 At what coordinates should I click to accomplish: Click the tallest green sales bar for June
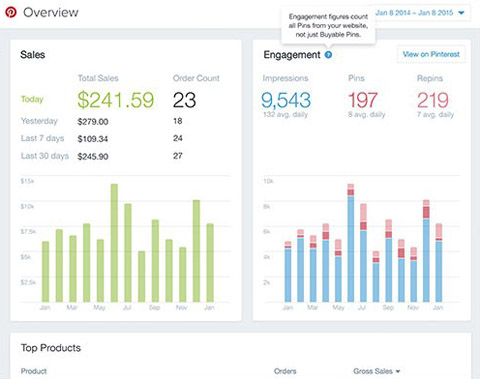(114, 243)
